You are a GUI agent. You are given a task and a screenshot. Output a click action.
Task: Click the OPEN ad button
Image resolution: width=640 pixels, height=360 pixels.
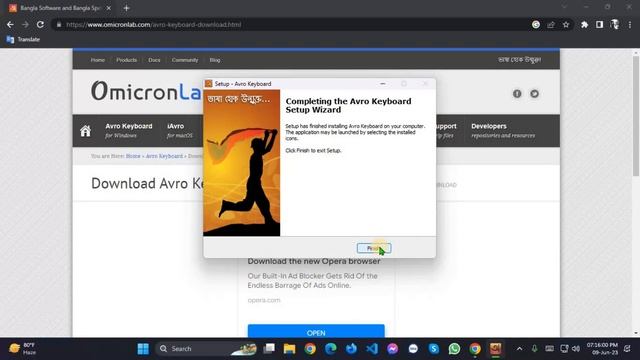(316, 332)
